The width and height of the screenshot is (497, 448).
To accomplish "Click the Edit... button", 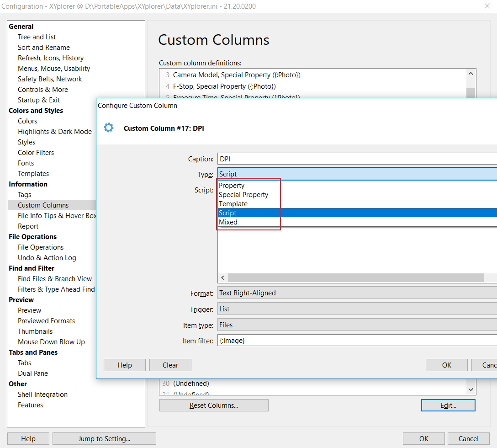I will [448, 405].
